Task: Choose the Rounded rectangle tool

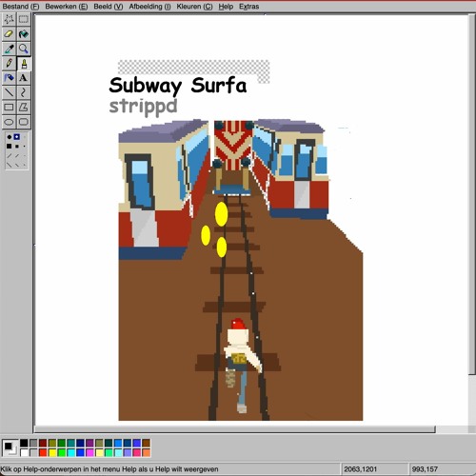Action: [24, 122]
